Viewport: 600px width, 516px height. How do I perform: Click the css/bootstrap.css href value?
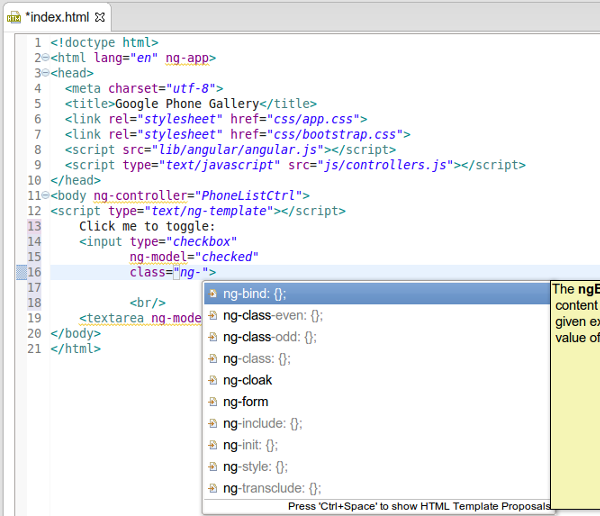pos(335,134)
